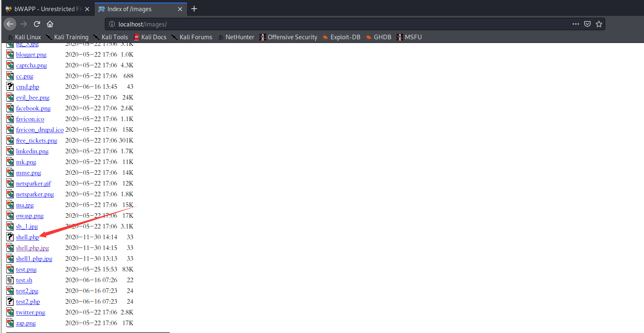Open the evil_bee.png file link

tap(33, 98)
